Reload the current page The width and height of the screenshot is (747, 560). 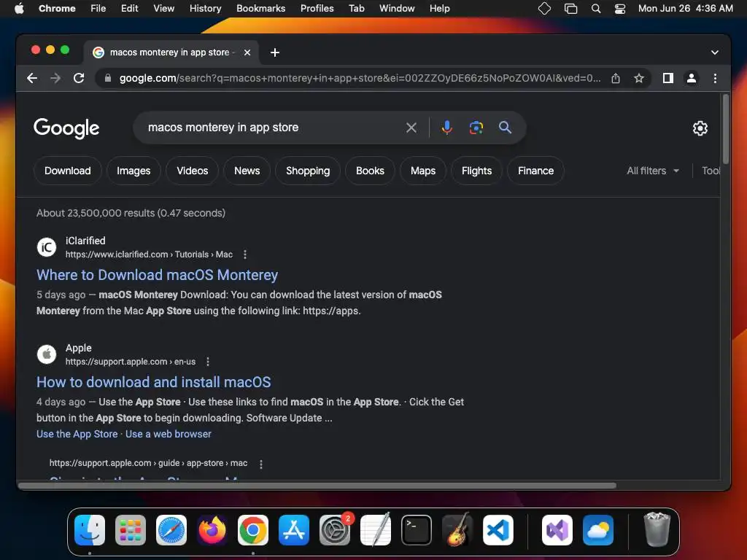pyautogui.click(x=79, y=78)
